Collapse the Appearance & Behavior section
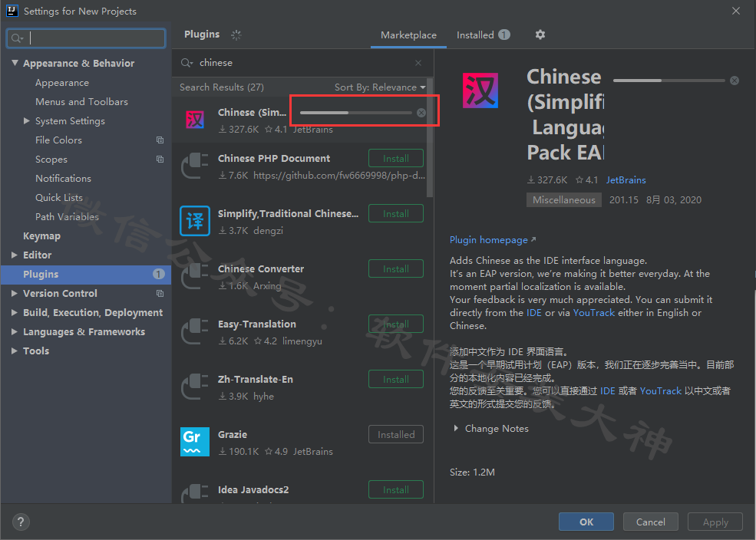Image resolution: width=756 pixels, height=540 pixels. [15, 63]
